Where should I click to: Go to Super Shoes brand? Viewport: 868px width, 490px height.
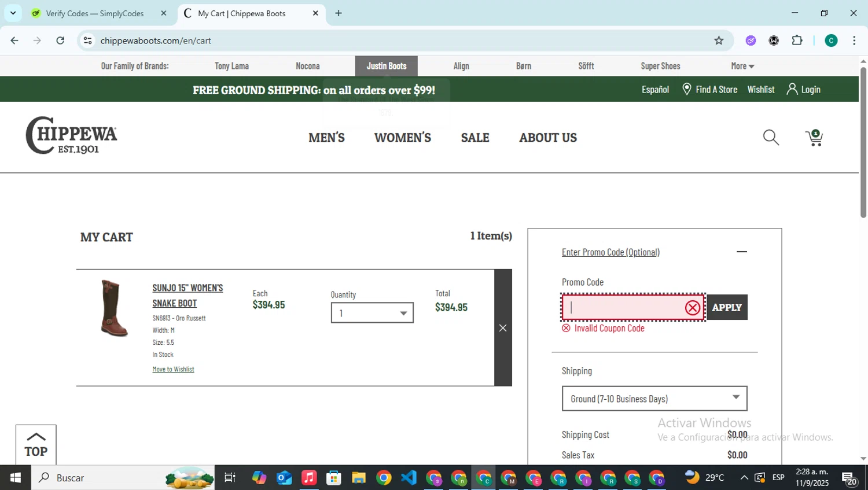(x=660, y=66)
